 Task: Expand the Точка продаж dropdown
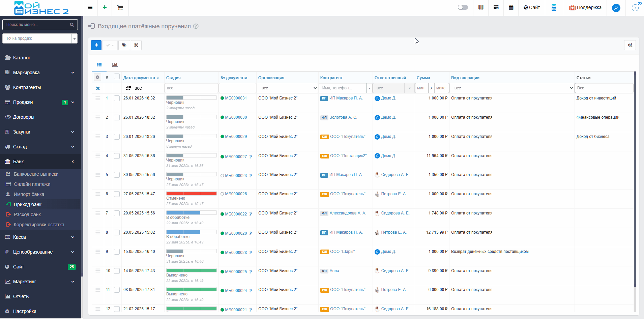(74, 38)
